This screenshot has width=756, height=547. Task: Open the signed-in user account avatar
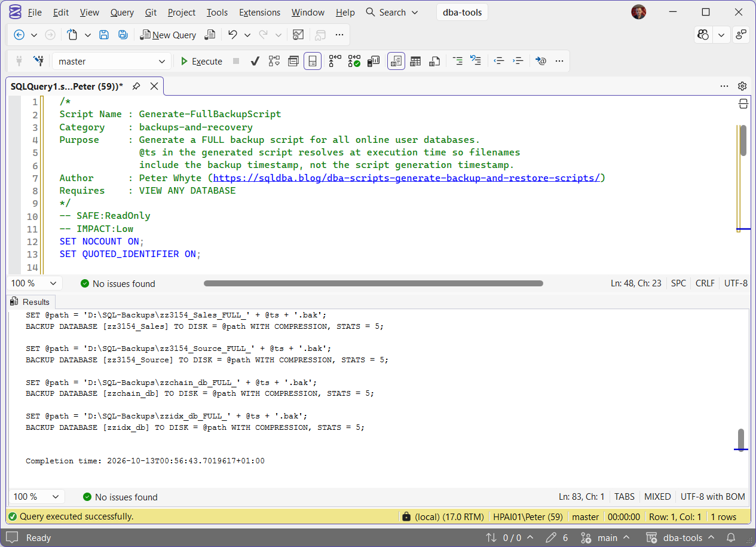pyautogui.click(x=639, y=12)
